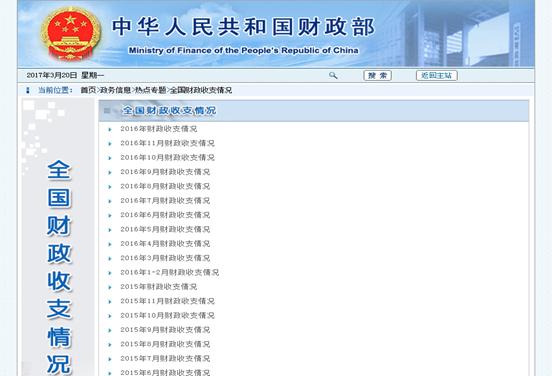Click the magnifying glass search icon
Image resolution: width=552 pixels, height=376 pixels.
click(333, 75)
